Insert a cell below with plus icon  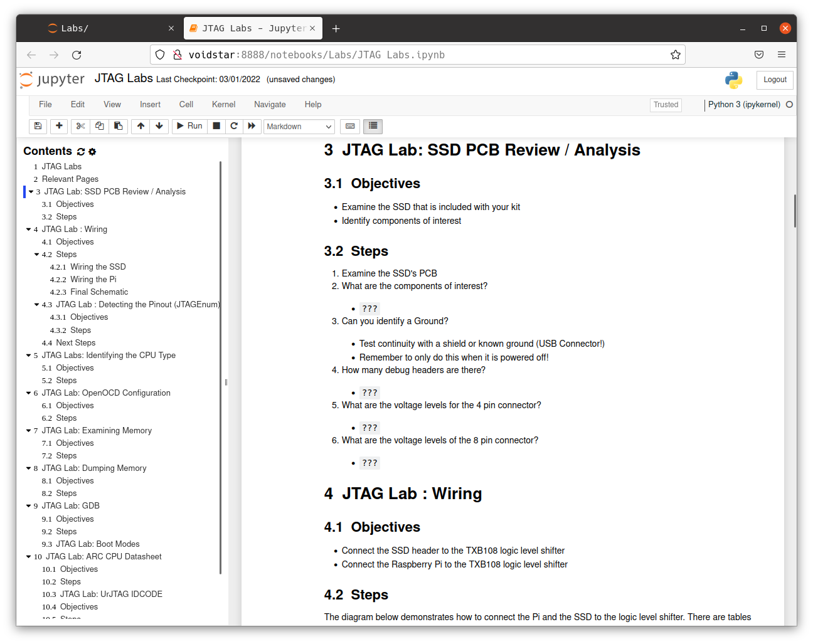coord(59,126)
